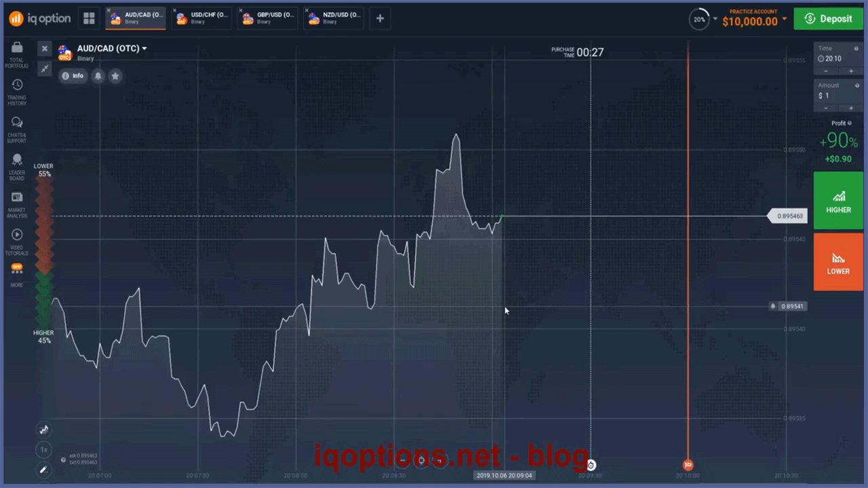Open the asset grid layout button
The image size is (868, 488).
[89, 19]
